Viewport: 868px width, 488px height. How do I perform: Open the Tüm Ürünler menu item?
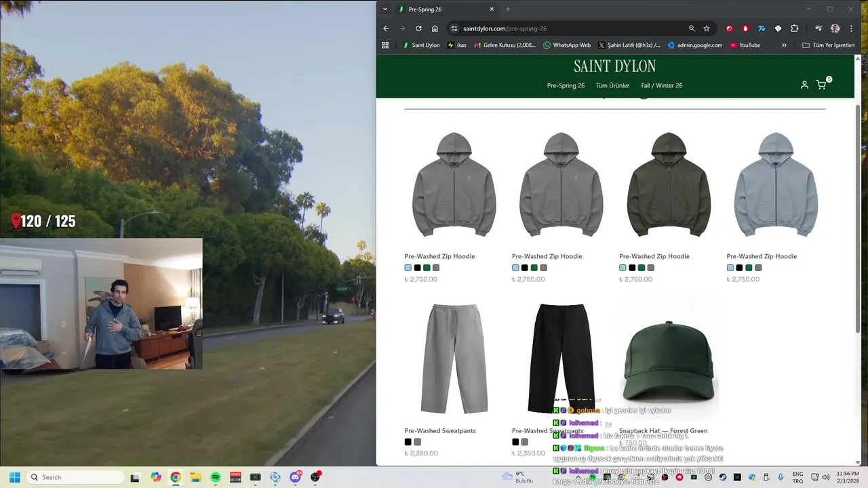tap(612, 85)
